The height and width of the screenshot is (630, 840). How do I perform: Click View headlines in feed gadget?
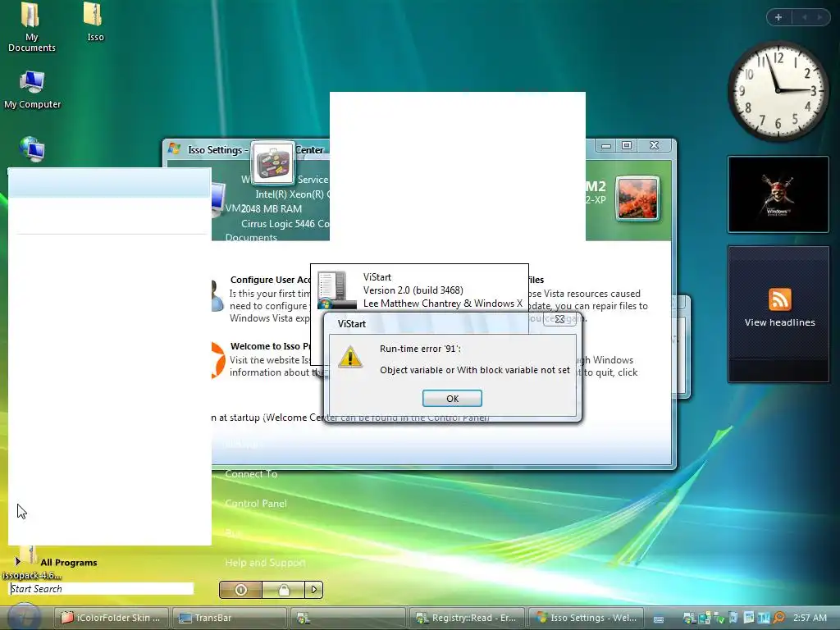click(779, 322)
